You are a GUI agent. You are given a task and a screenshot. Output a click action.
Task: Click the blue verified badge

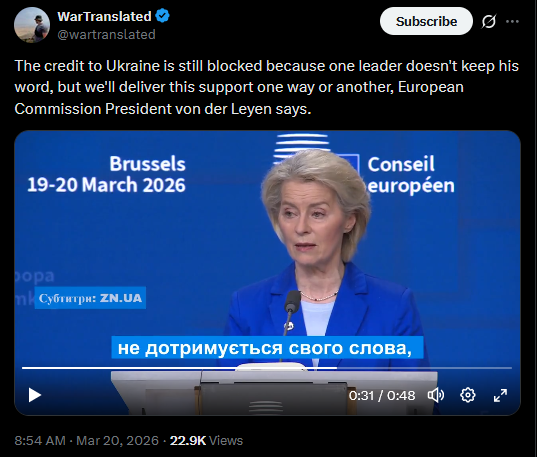click(162, 16)
